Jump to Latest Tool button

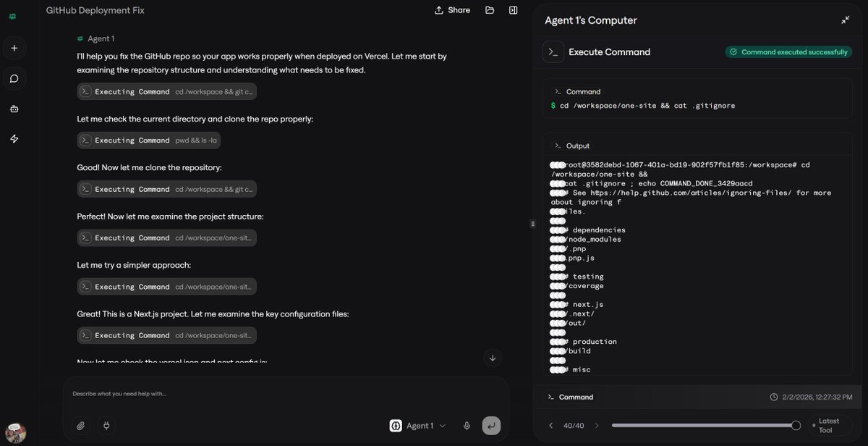(x=829, y=426)
